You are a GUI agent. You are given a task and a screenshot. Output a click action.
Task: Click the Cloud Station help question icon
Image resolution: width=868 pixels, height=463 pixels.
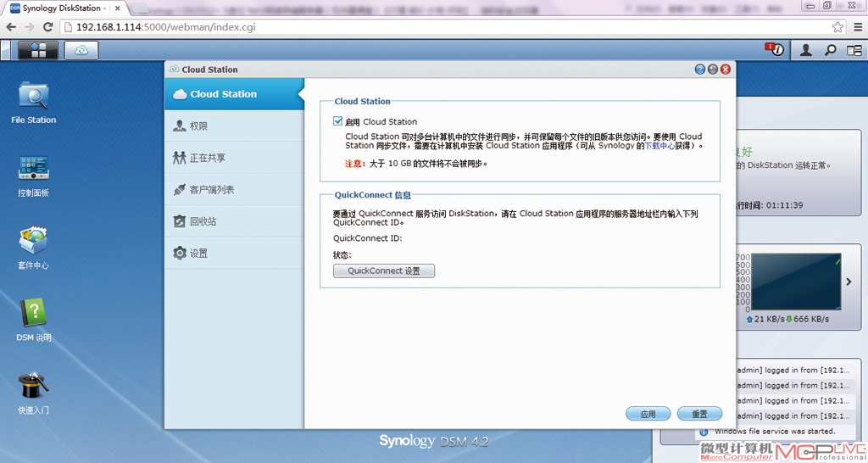click(699, 70)
